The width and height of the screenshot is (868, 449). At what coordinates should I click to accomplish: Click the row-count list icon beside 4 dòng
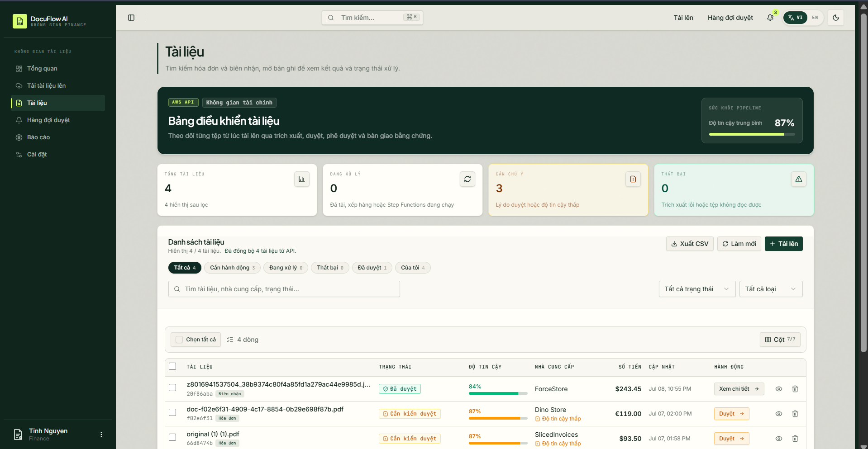[x=230, y=340]
